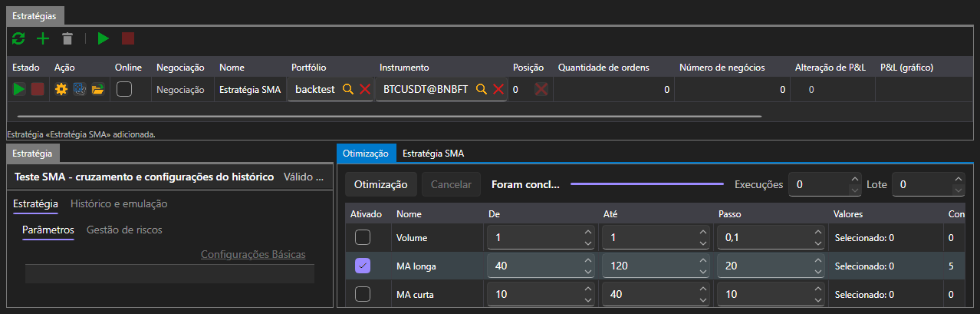Open the Gestão de riscos sub-tab
Viewport: 980px width, 314px height.
point(124,230)
